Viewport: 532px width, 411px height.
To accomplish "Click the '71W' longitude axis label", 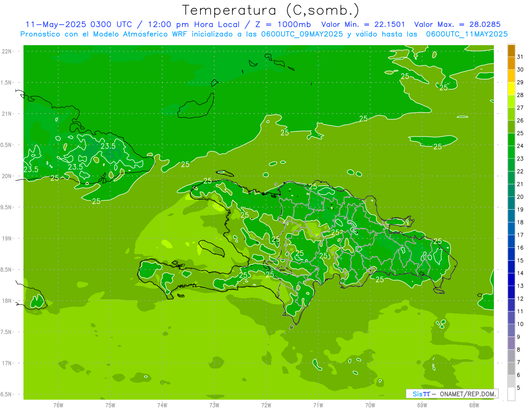I will click(318, 405).
